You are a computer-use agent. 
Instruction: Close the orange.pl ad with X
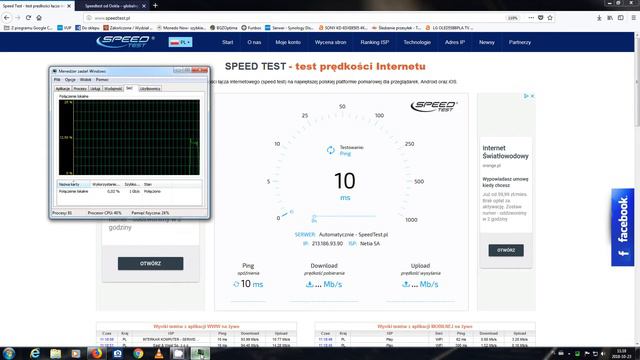click(532, 96)
